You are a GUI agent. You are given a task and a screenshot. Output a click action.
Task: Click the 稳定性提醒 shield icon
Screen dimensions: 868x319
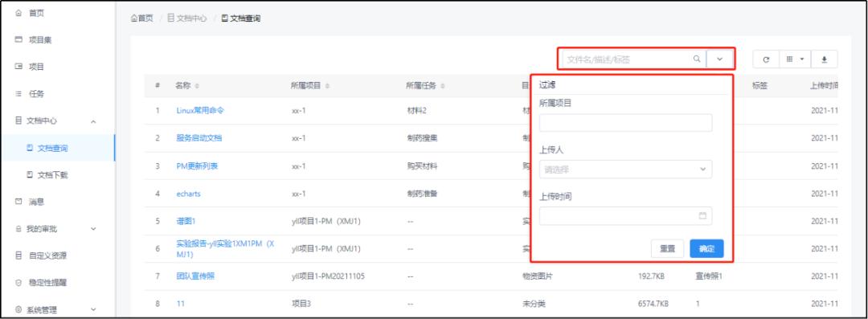(x=18, y=283)
